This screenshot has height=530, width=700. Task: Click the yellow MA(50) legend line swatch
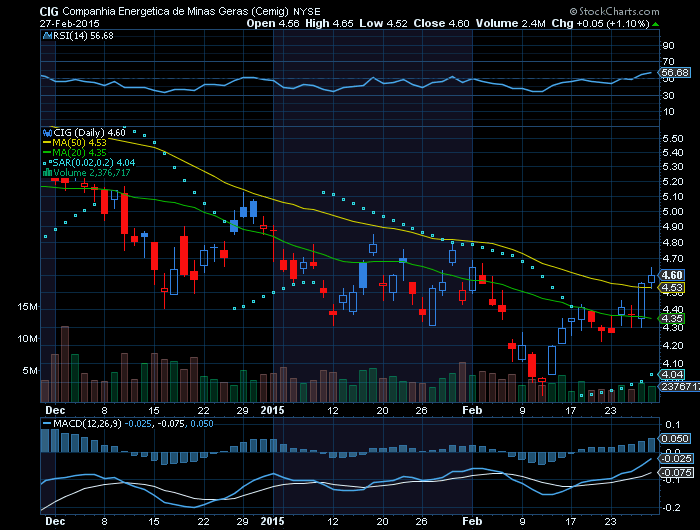[x=47, y=143]
